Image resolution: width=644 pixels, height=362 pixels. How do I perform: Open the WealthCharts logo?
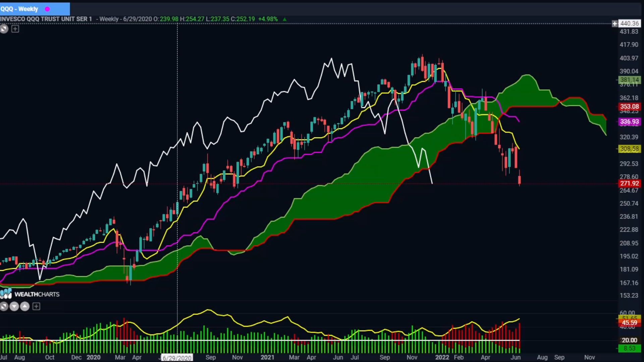pos(30,294)
